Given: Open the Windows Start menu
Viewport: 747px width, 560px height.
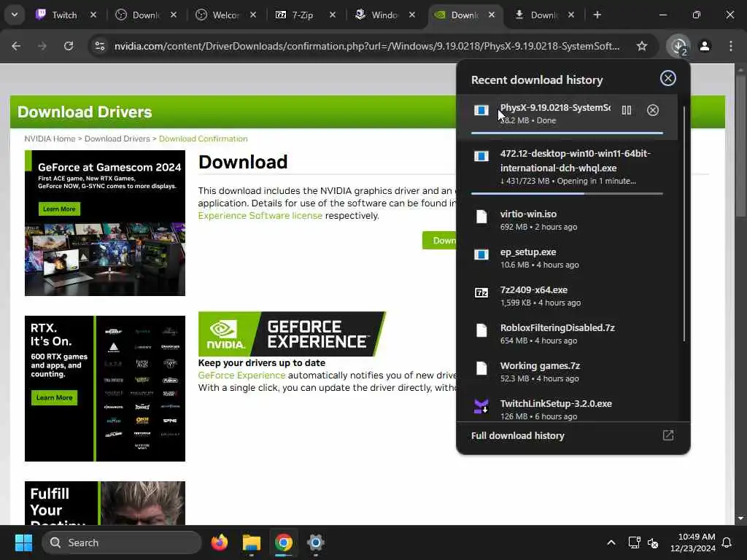Looking at the screenshot, I should [x=23, y=542].
